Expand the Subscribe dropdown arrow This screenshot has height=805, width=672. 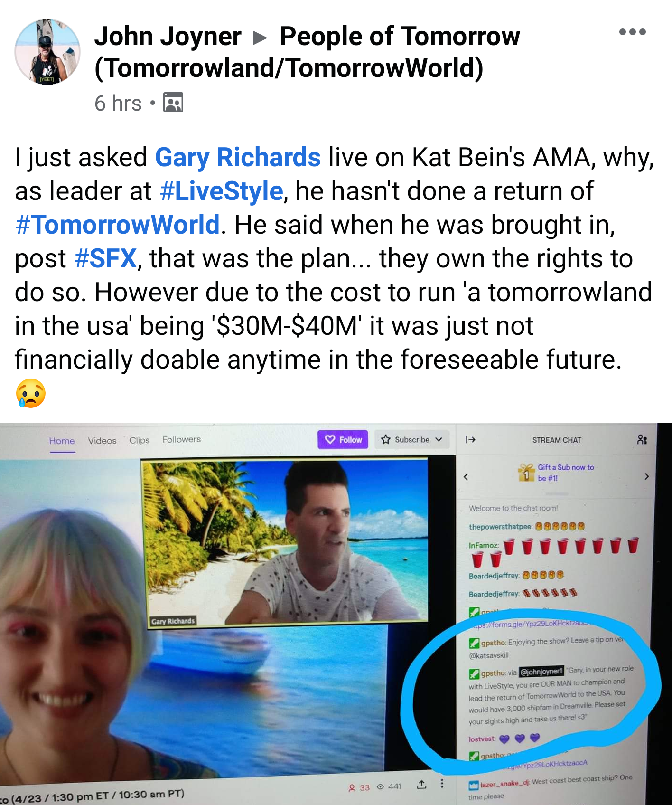point(439,439)
